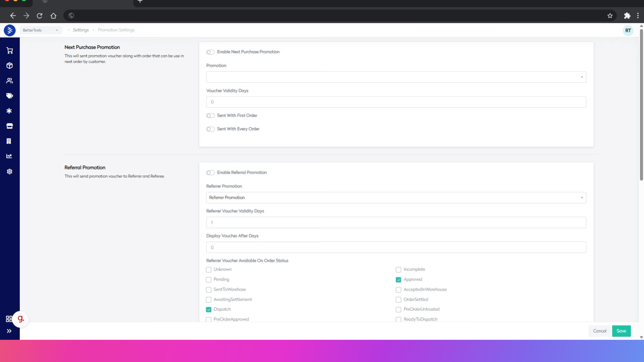
Task: Uncheck the Approved order status checkbox
Action: coord(398,280)
